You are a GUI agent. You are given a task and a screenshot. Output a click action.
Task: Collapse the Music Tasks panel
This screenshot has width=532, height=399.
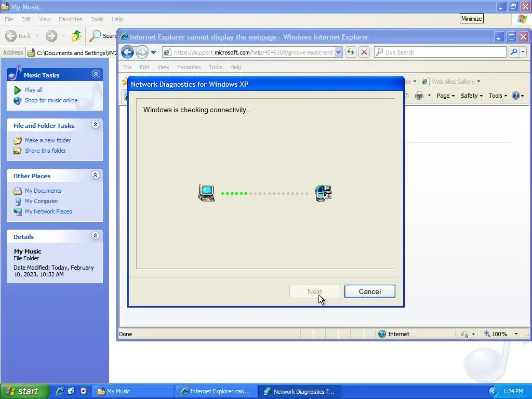[x=96, y=74]
